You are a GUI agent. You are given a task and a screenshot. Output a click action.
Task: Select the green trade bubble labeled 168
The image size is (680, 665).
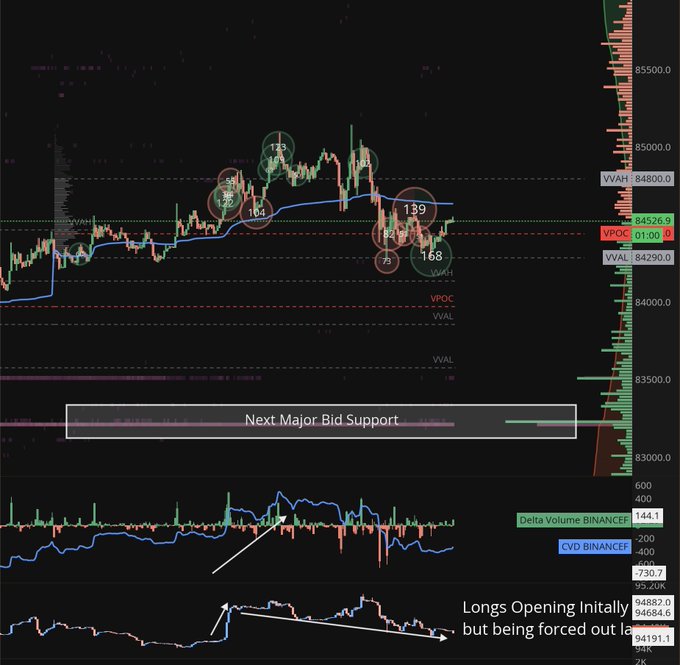(x=431, y=256)
